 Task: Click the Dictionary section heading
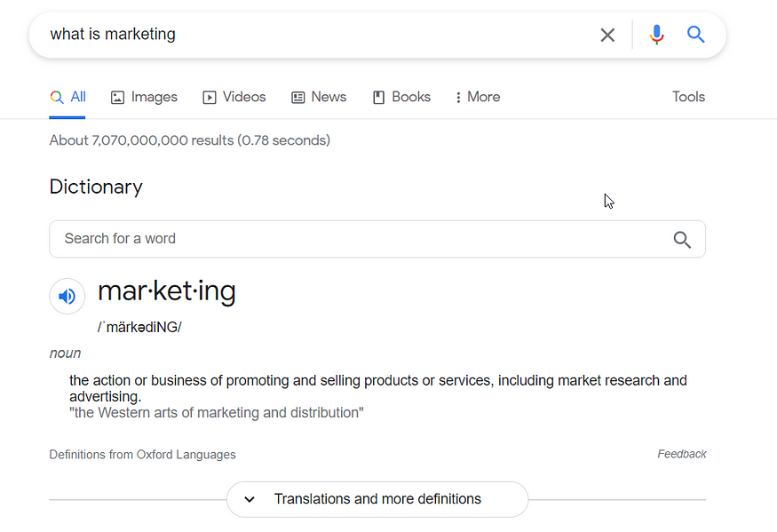(96, 187)
